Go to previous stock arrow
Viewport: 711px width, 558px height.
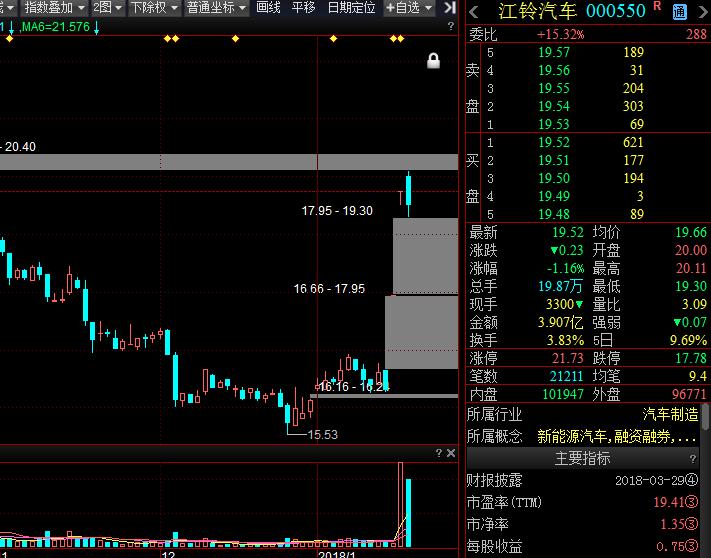(474, 12)
